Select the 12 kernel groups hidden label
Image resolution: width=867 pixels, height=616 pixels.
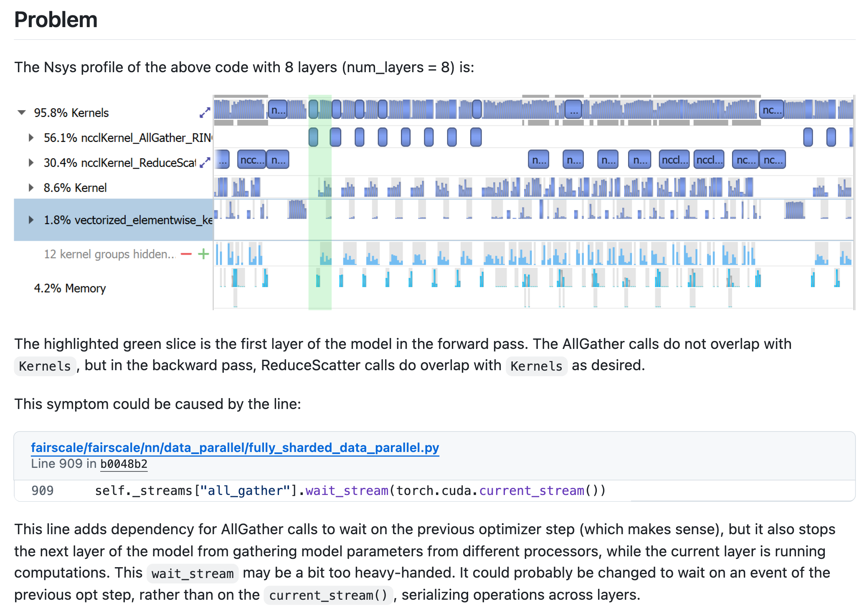[109, 254]
